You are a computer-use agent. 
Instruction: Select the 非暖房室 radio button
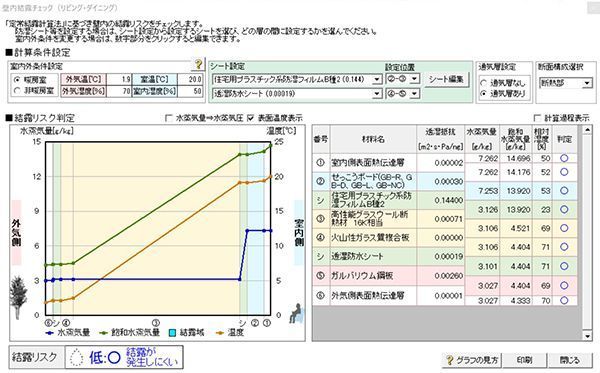[17, 91]
